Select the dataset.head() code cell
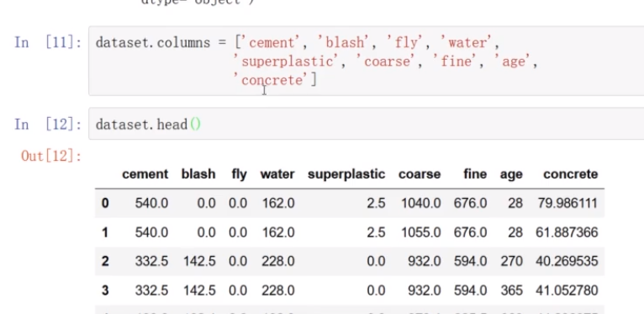Viewport: 644px width, 314px height. pyautogui.click(x=366, y=124)
